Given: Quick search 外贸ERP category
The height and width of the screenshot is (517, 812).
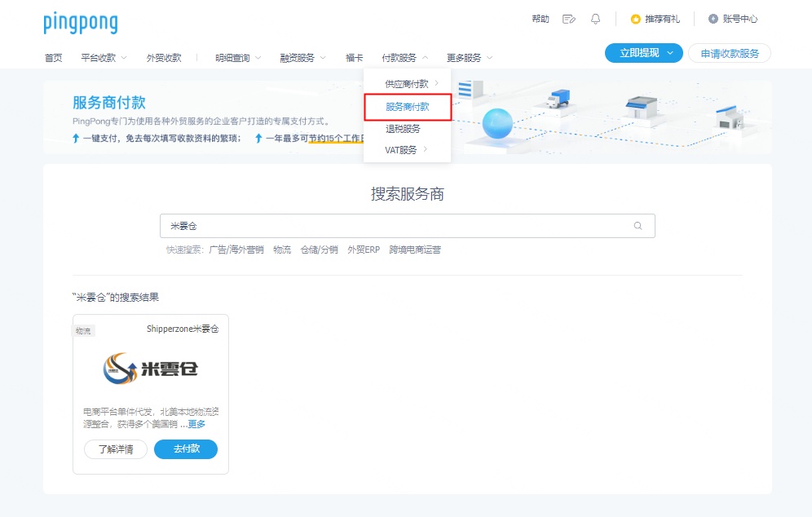Looking at the screenshot, I should coord(364,250).
